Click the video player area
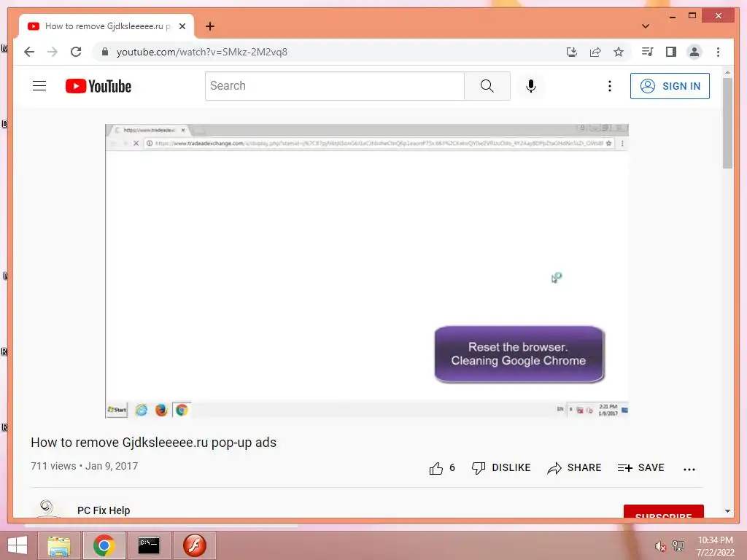The width and height of the screenshot is (747, 560). 367,271
